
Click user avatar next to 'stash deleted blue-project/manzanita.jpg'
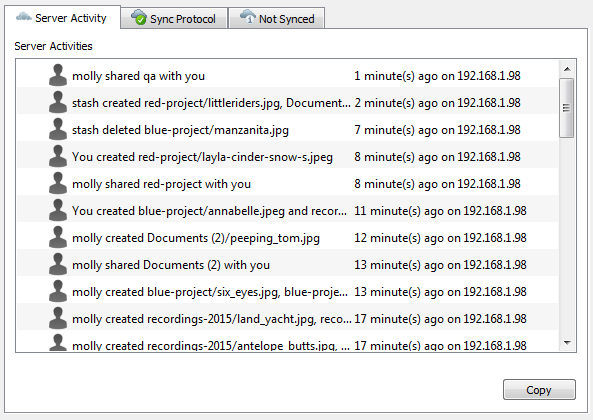click(x=58, y=129)
